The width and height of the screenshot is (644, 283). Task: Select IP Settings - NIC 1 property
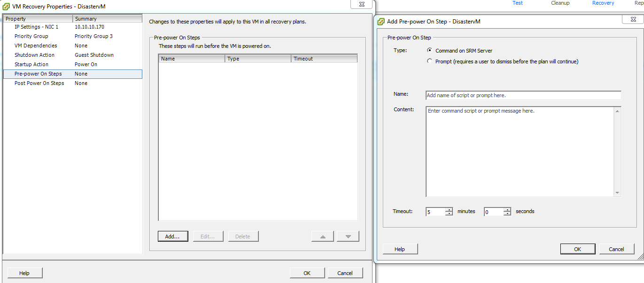pos(36,27)
